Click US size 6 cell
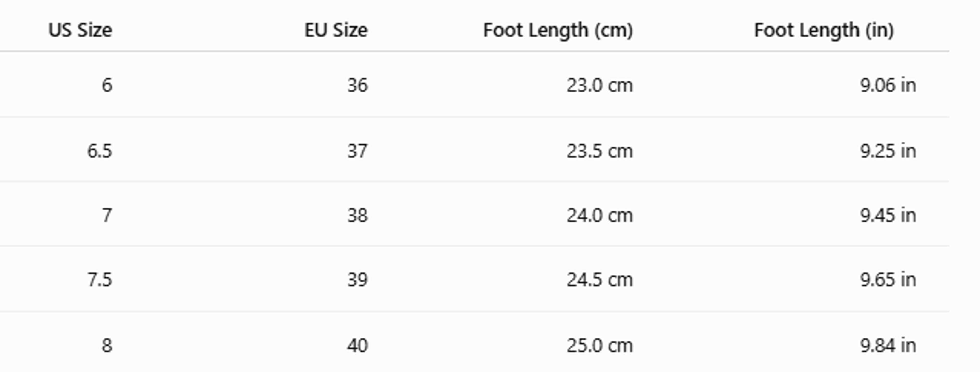 (107, 85)
